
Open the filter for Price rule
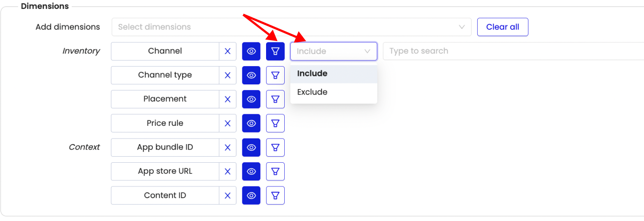(x=275, y=123)
